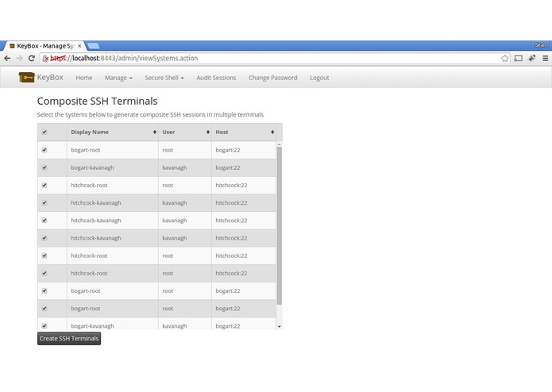Open the extension icon beside the cast icon
This screenshot has height=392, width=552.
click(x=531, y=58)
